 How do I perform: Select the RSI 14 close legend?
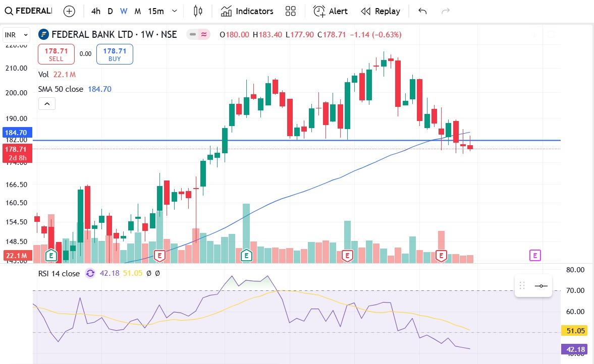tap(59, 273)
